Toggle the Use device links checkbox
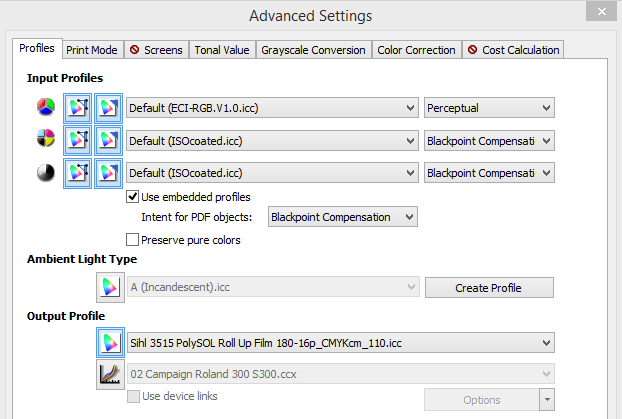The image size is (622, 419). pyautogui.click(x=133, y=397)
